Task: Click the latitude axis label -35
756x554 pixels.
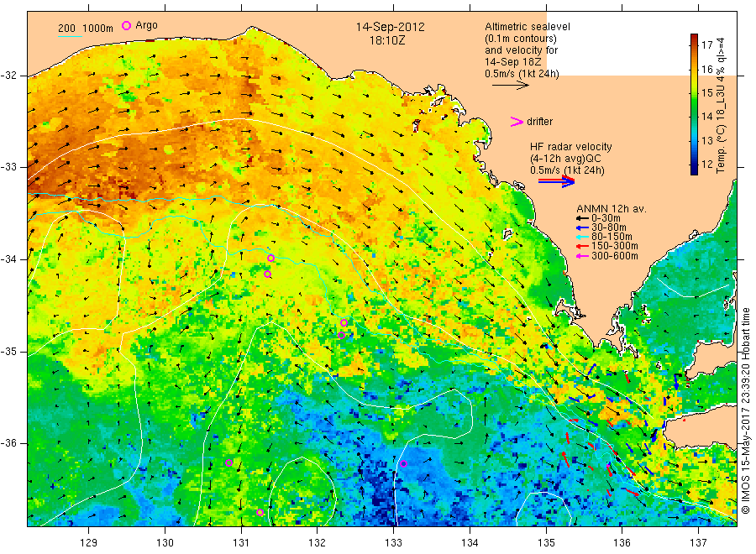Action: (8, 351)
